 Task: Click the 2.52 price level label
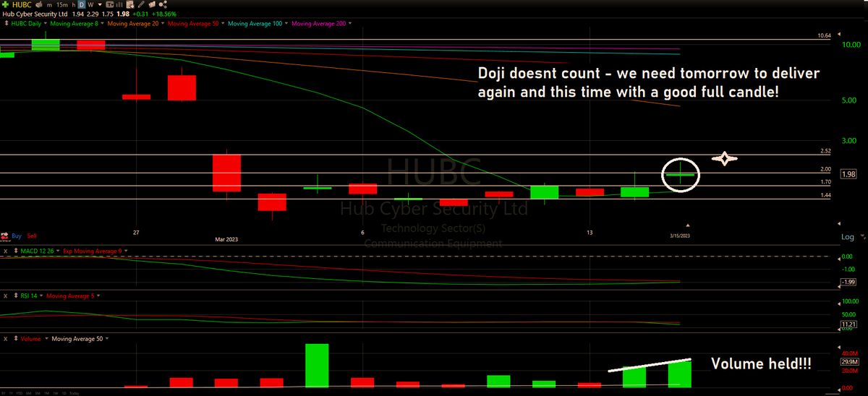[x=825, y=151]
